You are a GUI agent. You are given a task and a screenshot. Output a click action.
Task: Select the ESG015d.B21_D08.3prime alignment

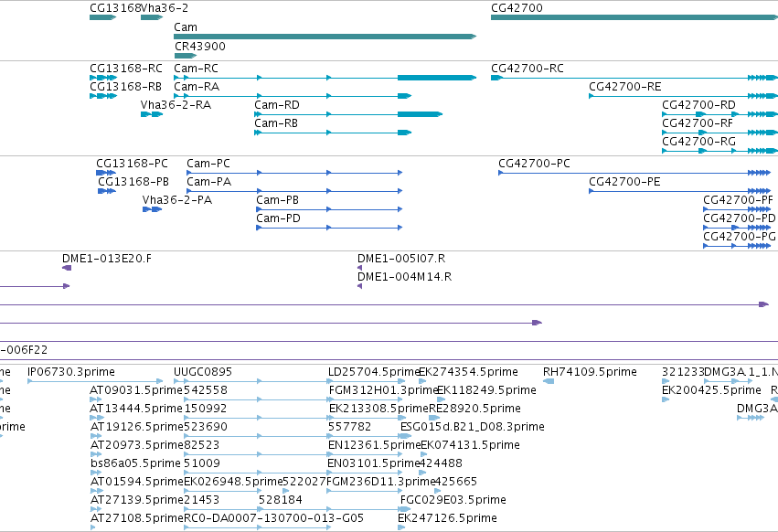(x=406, y=436)
